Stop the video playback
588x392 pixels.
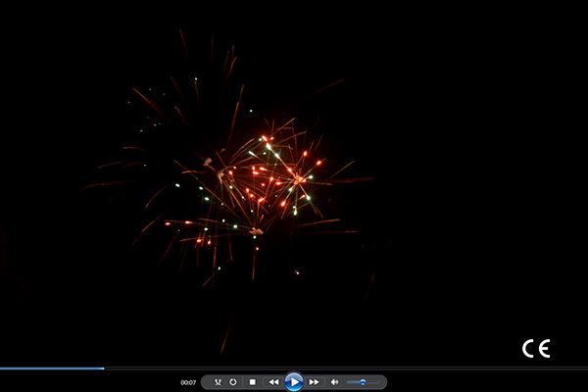253,382
